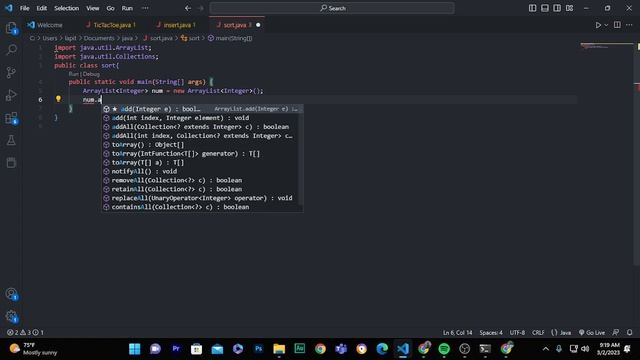
Task: Open the Edit menu
Action: (x=42, y=8)
